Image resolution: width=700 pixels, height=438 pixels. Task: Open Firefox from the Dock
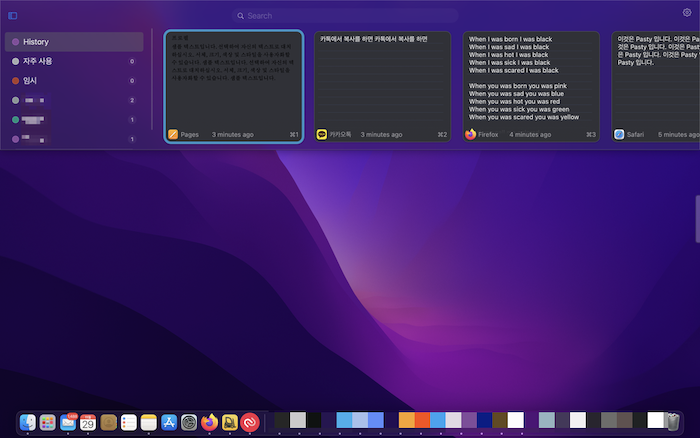(x=209, y=422)
